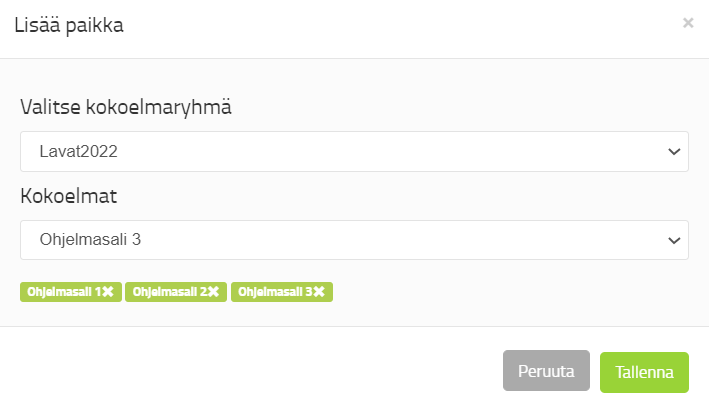The image size is (709, 415).
Task: Click the empty dialog header bar area
Action: [400, 26]
